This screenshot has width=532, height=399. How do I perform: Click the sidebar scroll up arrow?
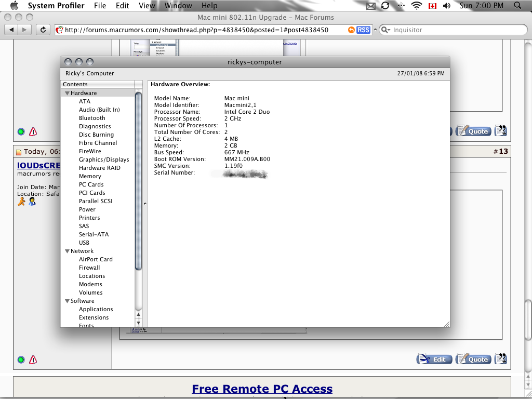point(138,314)
